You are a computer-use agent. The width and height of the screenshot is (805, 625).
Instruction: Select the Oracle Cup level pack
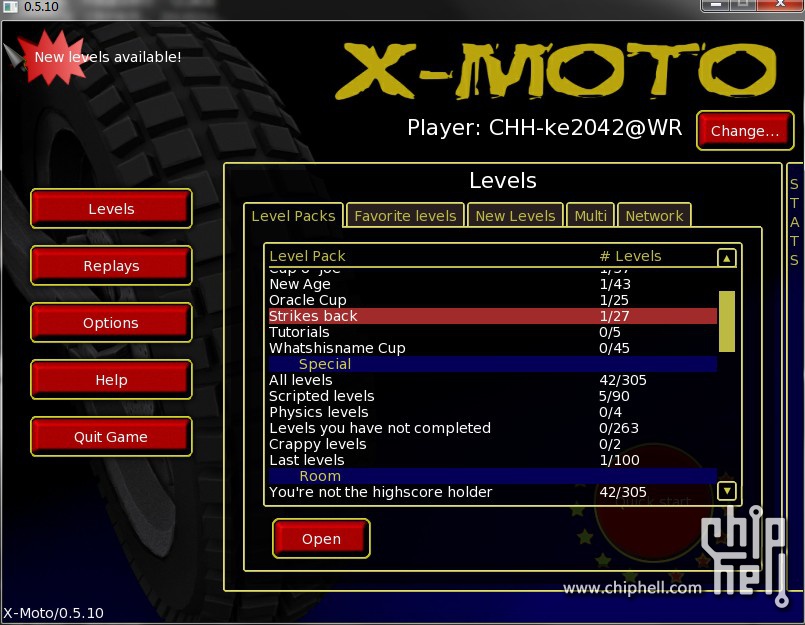coord(493,300)
